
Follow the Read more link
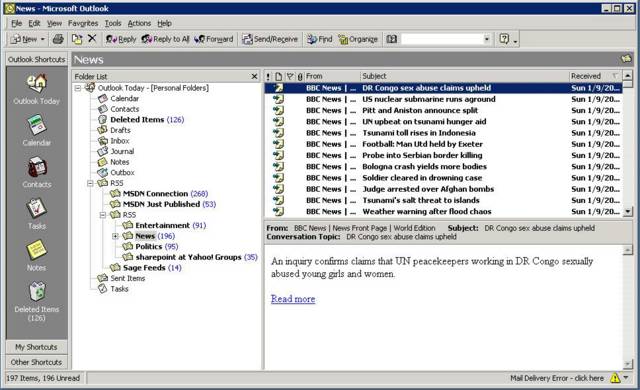[x=293, y=299]
